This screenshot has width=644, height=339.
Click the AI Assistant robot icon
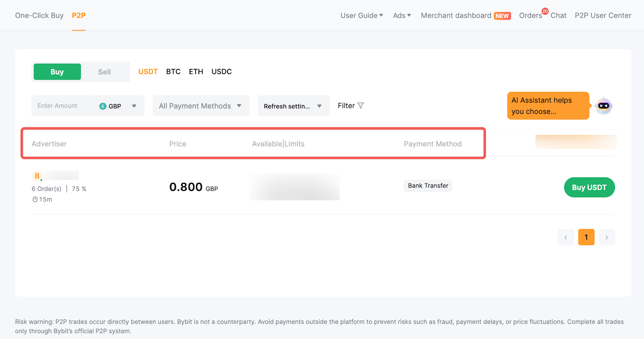click(x=603, y=106)
